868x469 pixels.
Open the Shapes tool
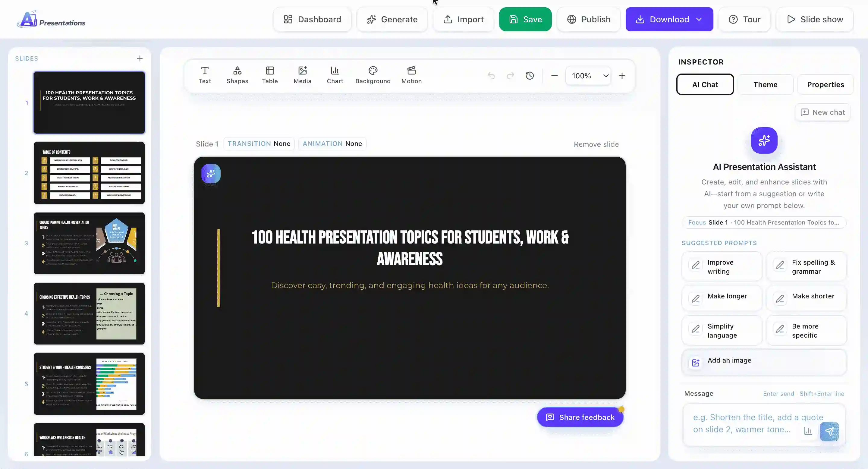(237, 75)
